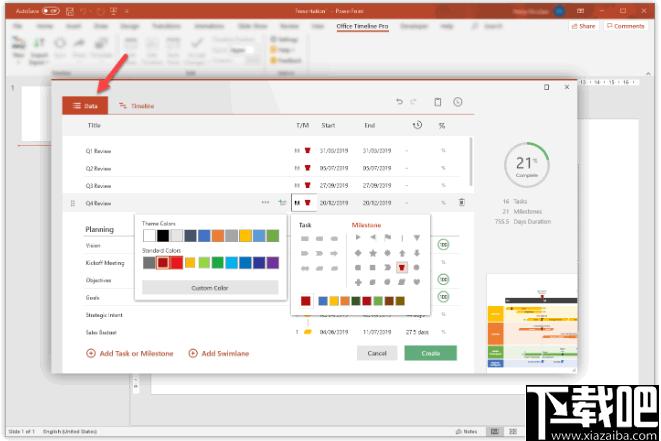661x441 pixels.
Task: Delete the Q4 Review row with trash icon
Action: (462, 202)
